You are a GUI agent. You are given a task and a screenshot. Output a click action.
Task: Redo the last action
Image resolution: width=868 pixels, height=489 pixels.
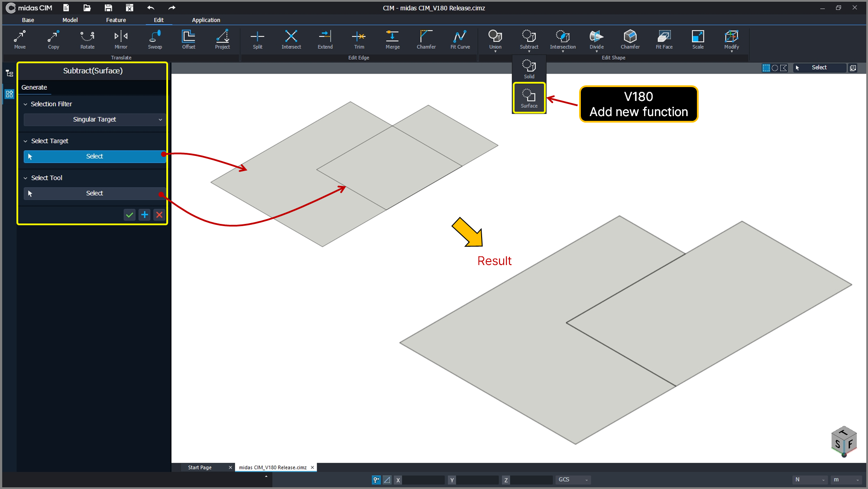tap(172, 8)
